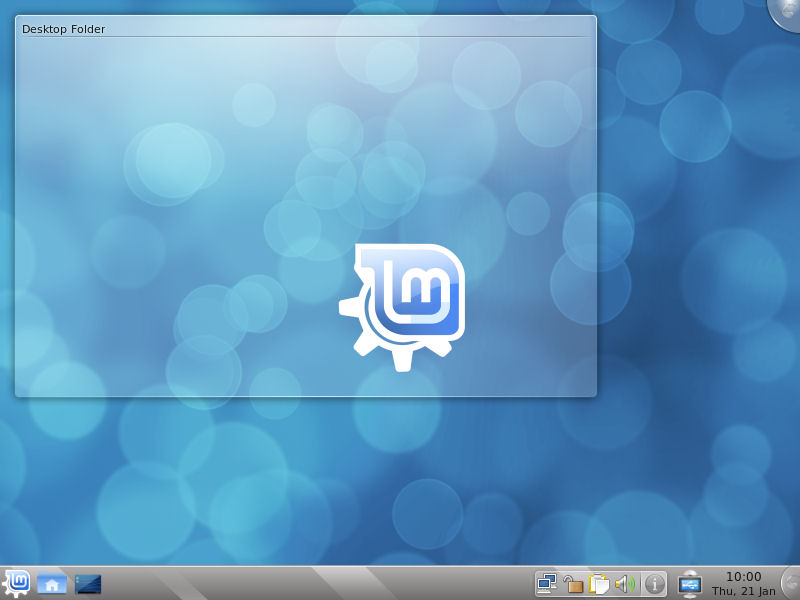This screenshot has width=800, height=600.
Task: Open the Klipper clipboard tray icon
Action: click(x=600, y=584)
